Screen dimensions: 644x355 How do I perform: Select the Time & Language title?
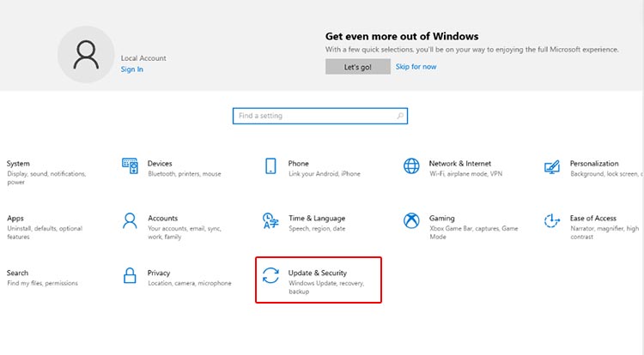pyautogui.click(x=317, y=218)
